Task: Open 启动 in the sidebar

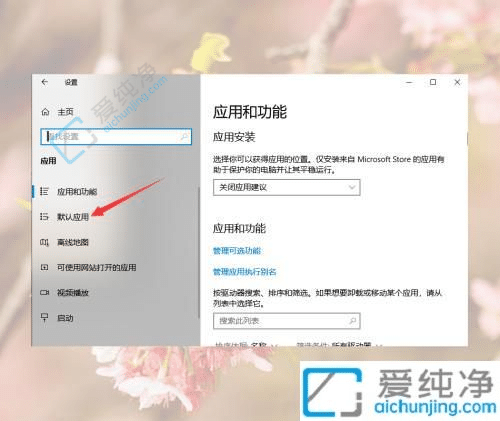Action: click(65, 318)
